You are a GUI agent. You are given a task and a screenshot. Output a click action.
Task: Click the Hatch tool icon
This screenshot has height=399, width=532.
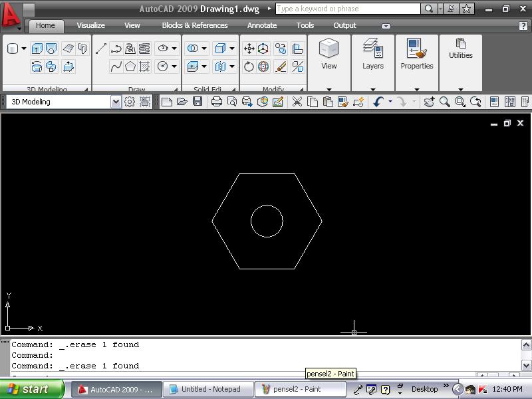pyautogui.click(x=144, y=66)
